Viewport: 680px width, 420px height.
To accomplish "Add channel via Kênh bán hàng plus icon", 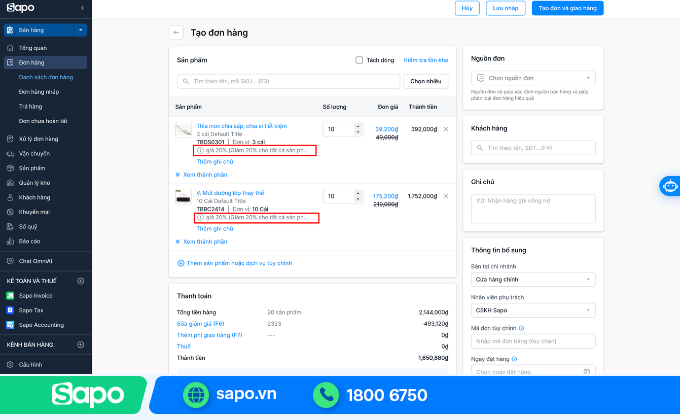I will pos(80,345).
